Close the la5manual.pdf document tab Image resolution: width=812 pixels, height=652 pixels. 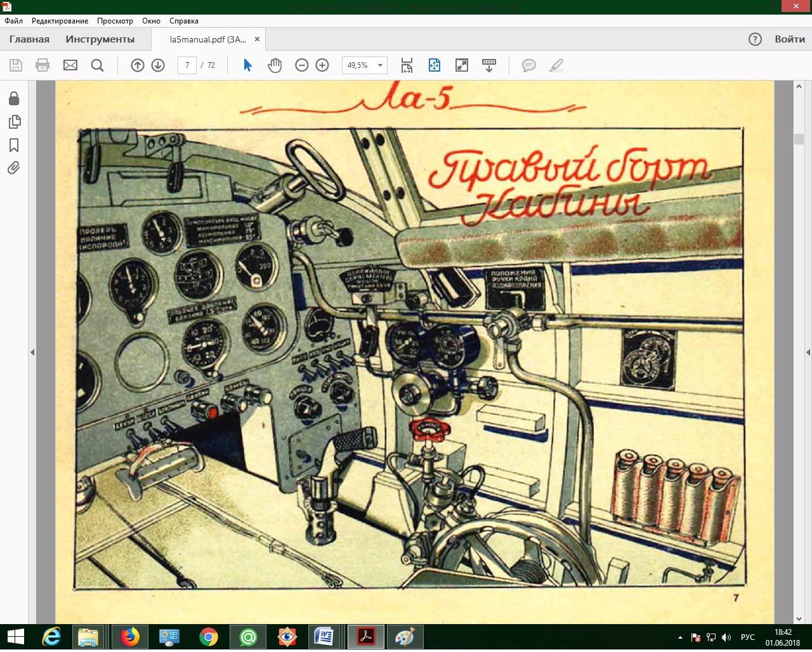click(x=257, y=39)
